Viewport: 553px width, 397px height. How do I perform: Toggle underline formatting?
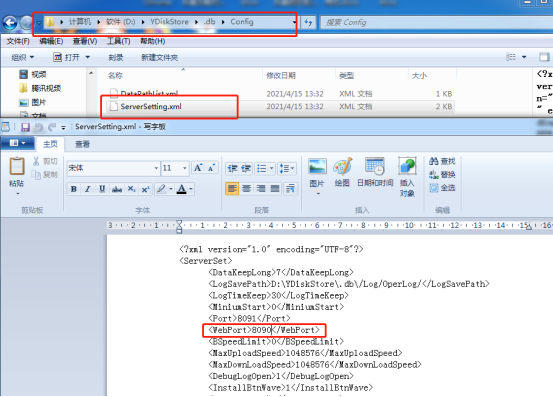tap(102, 189)
